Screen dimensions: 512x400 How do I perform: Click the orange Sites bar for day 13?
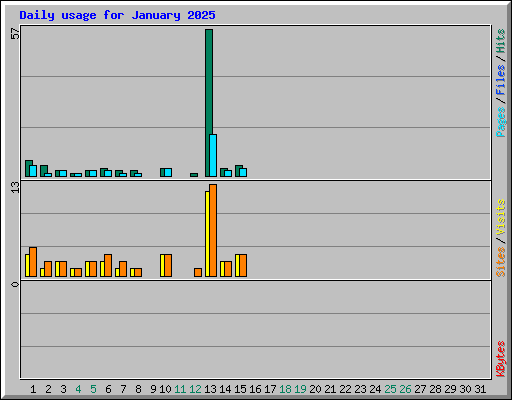tap(213, 230)
